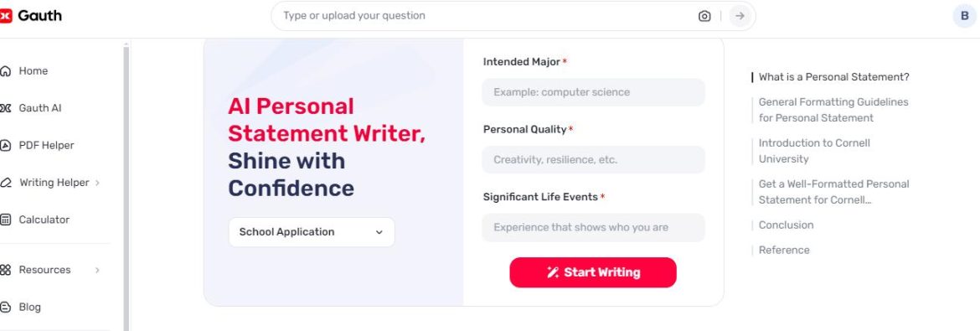Click the user profile avatar B
The width and height of the screenshot is (980, 331).
pos(964,16)
